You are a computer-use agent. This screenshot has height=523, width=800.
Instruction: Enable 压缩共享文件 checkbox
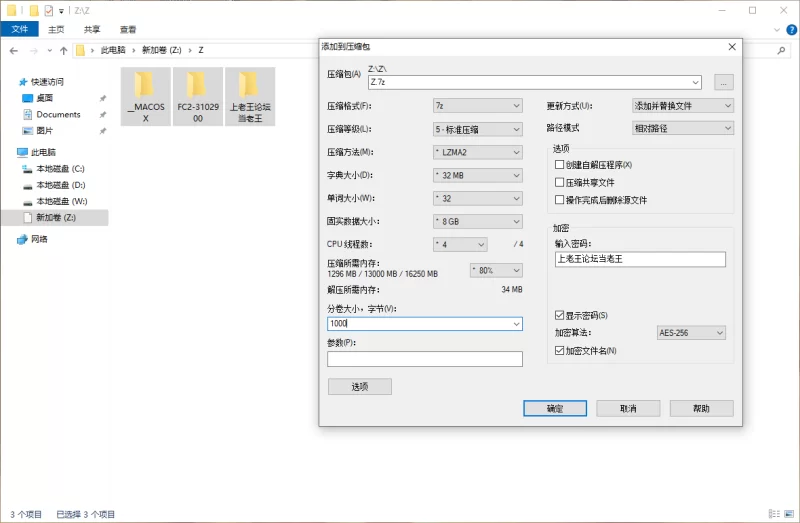coord(559,182)
